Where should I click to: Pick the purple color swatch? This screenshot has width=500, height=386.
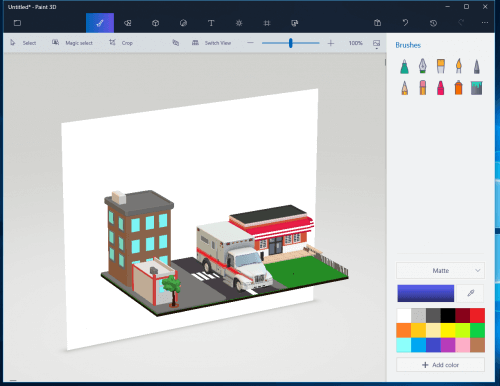(448, 345)
